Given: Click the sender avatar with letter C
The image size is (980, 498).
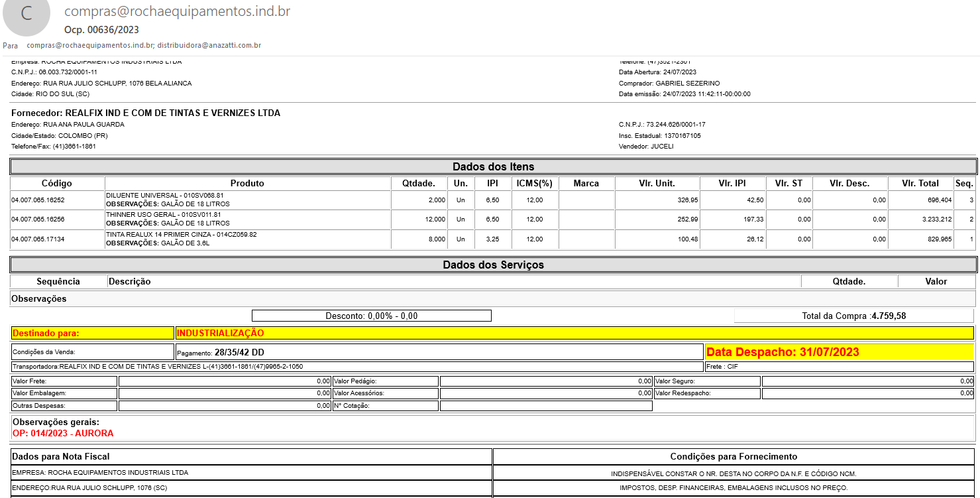Looking at the screenshot, I should point(27,16).
